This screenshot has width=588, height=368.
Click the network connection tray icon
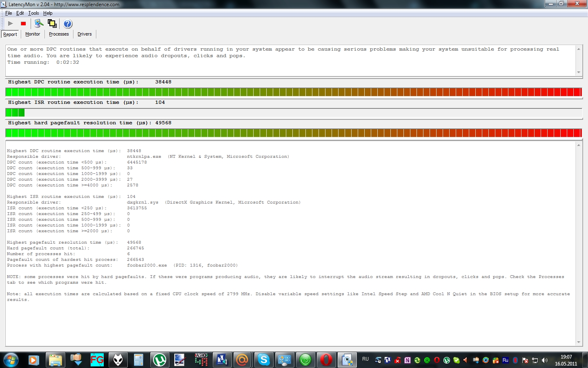click(x=535, y=360)
